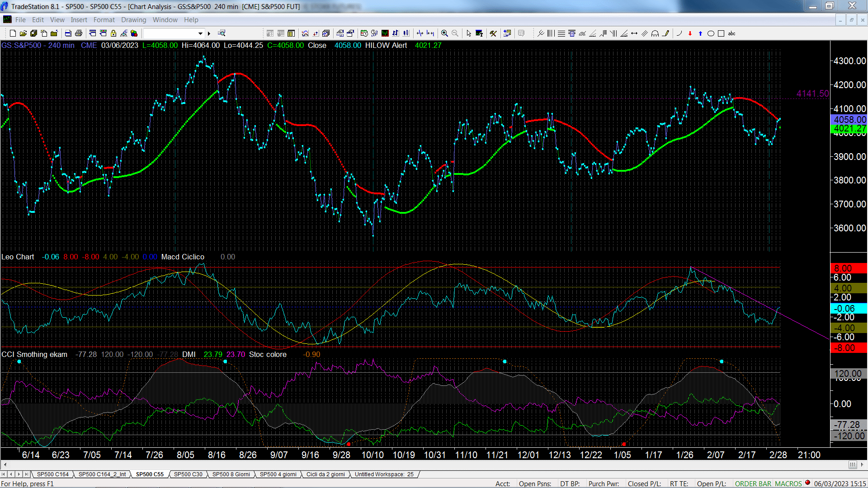
Task: Open the Format menu
Action: (x=104, y=20)
